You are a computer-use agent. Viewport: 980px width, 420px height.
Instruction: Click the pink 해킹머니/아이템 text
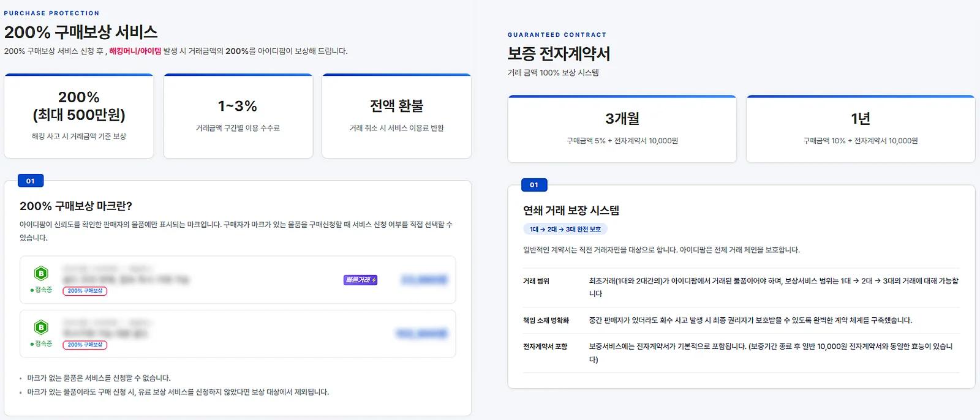[x=135, y=51]
